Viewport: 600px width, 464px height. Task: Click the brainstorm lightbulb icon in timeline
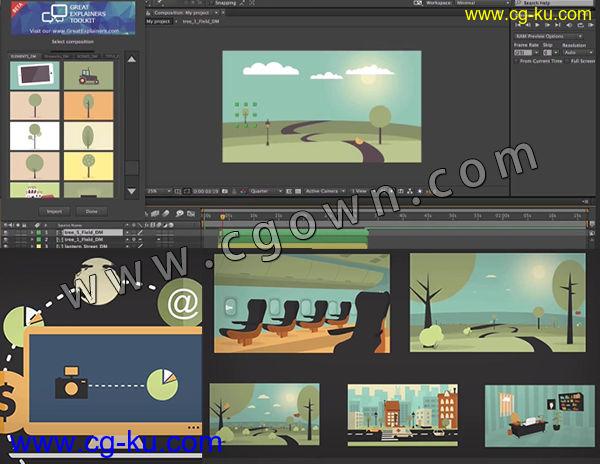click(x=179, y=213)
